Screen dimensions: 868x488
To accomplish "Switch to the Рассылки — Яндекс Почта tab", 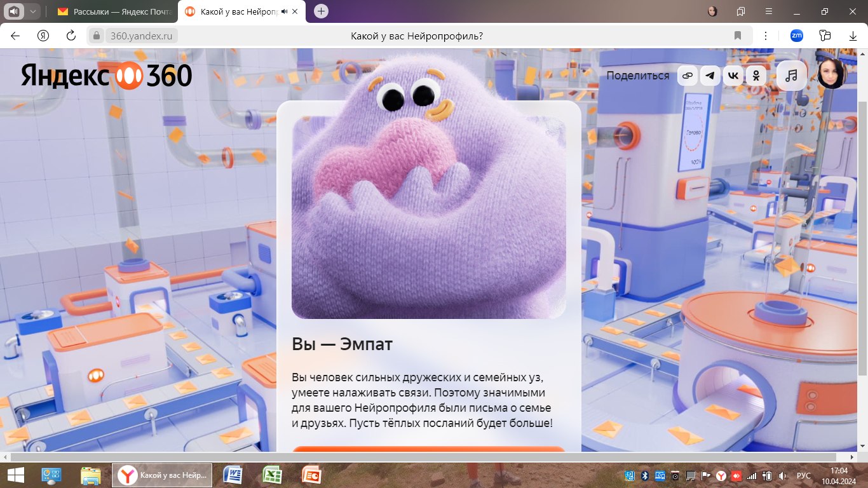I will (114, 11).
